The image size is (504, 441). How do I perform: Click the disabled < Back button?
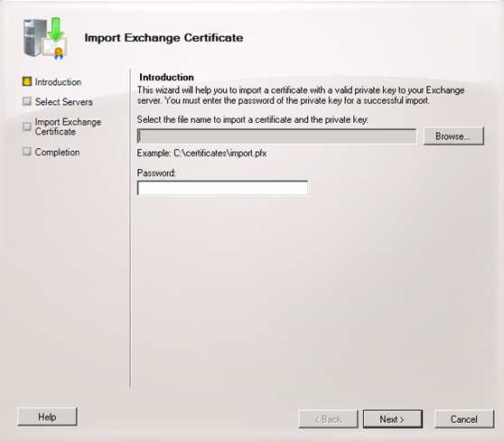coord(328,418)
